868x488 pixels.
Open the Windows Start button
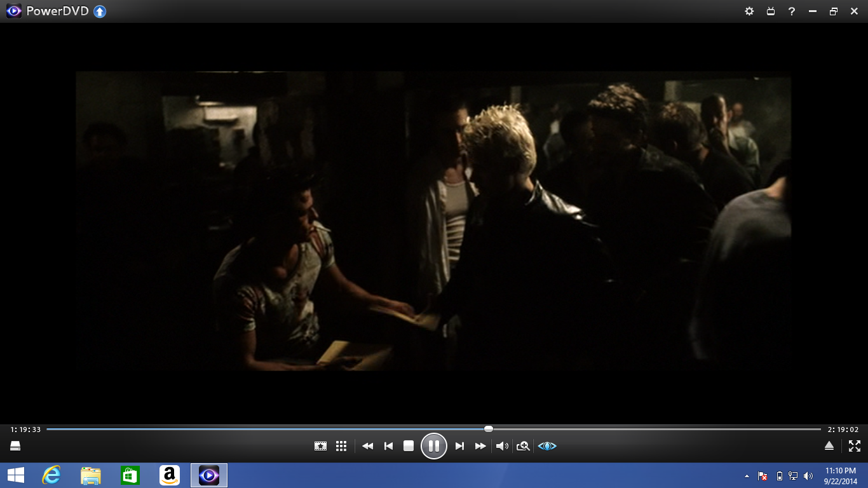point(15,475)
